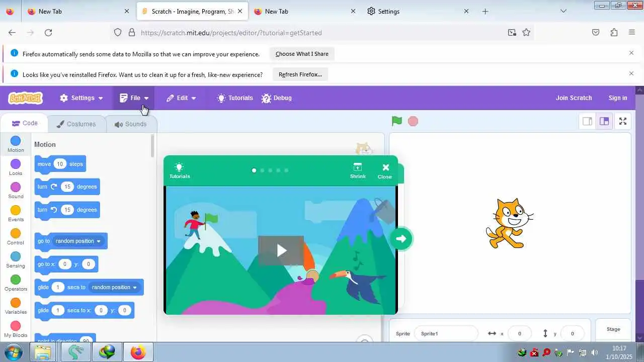
Task: List all tabs dropdown arrow
Action: click(563, 11)
